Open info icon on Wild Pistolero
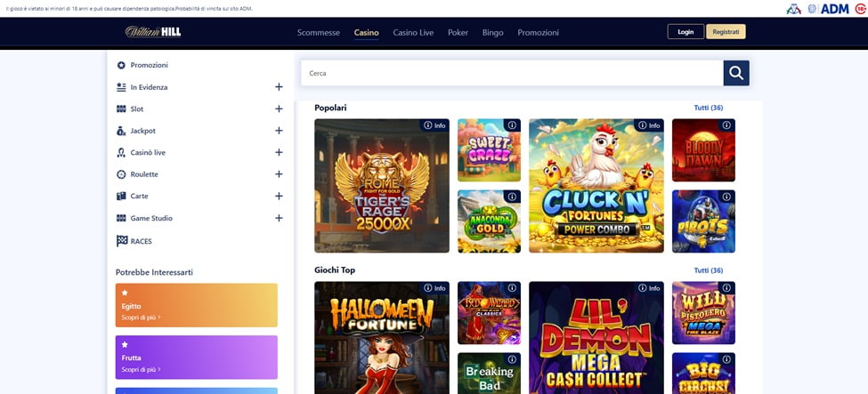 [x=726, y=288]
